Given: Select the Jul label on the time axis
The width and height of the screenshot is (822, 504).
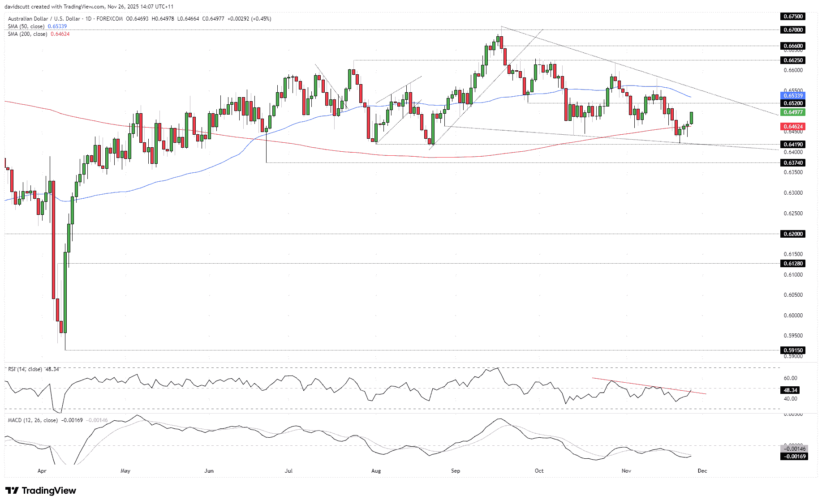Looking at the screenshot, I should click(288, 471).
